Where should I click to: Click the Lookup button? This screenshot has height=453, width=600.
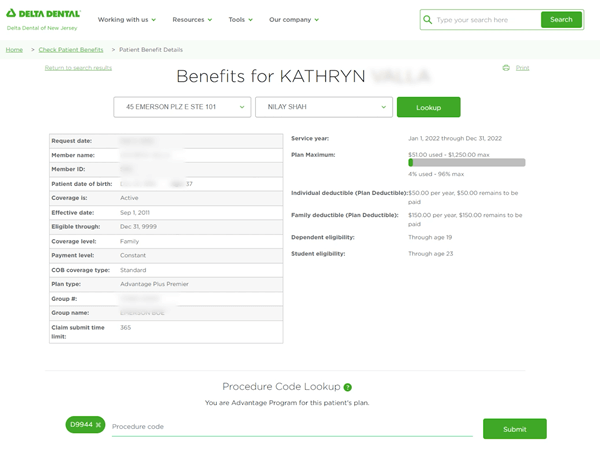point(429,107)
